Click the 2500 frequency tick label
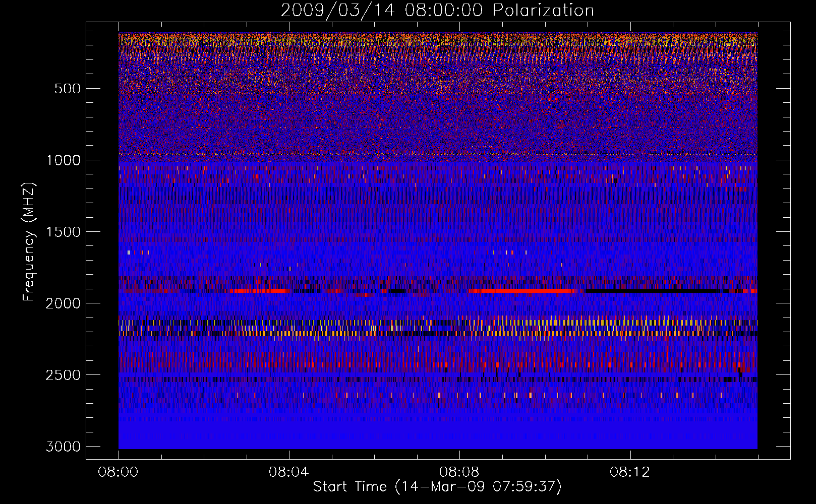Image resolution: width=816 pixels, height=504 pixels. point(63,375)
